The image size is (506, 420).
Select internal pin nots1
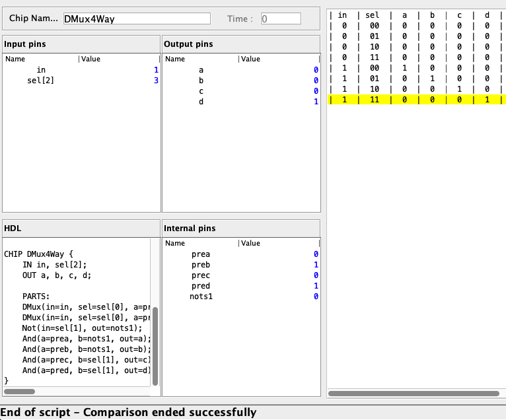(241, 297)
